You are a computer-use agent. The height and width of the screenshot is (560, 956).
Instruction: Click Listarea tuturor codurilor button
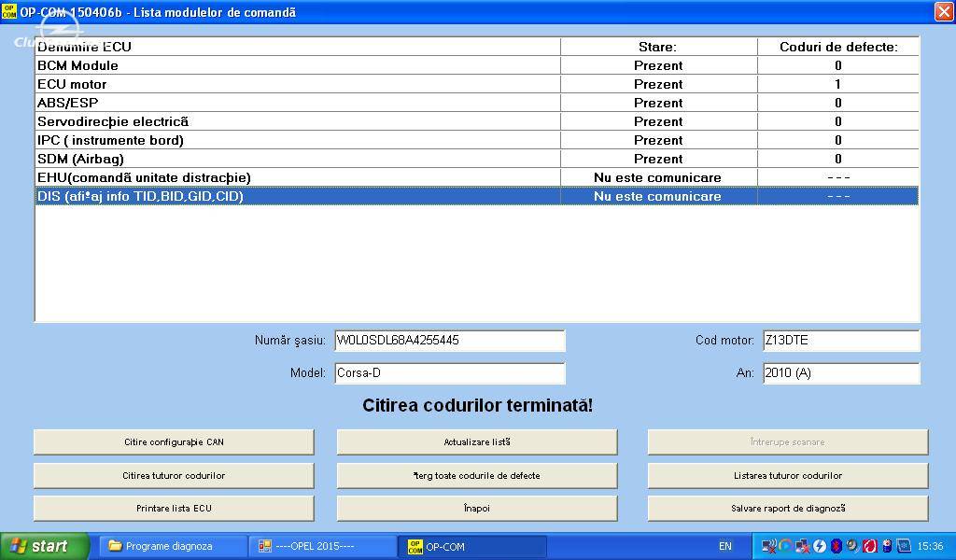tap(788, 475)
